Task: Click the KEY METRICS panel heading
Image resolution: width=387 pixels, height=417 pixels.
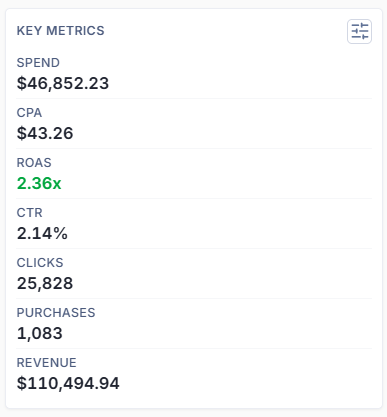Action: click(61, 31)
